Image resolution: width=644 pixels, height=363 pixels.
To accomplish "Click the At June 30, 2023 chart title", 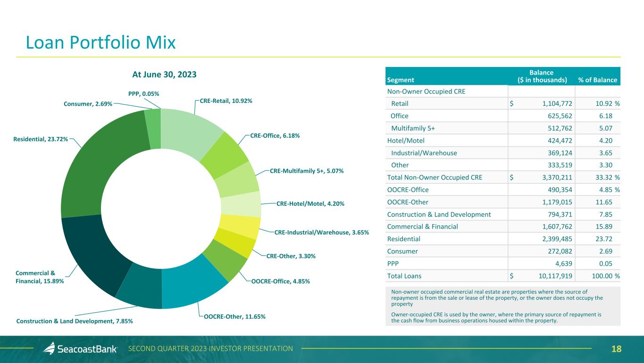I will pos(163,74).
